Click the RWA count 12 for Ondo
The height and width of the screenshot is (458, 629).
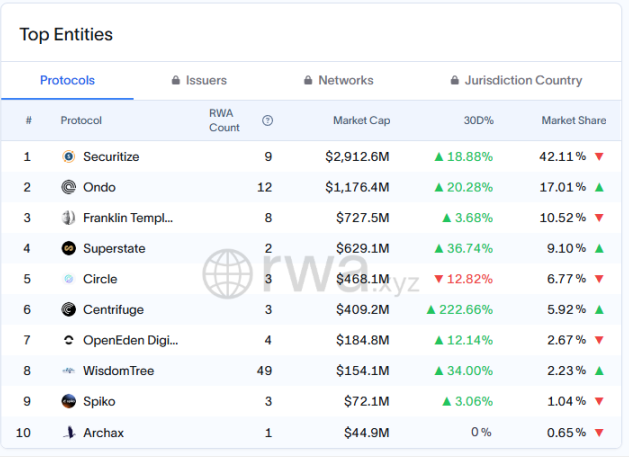coord(264,187)
